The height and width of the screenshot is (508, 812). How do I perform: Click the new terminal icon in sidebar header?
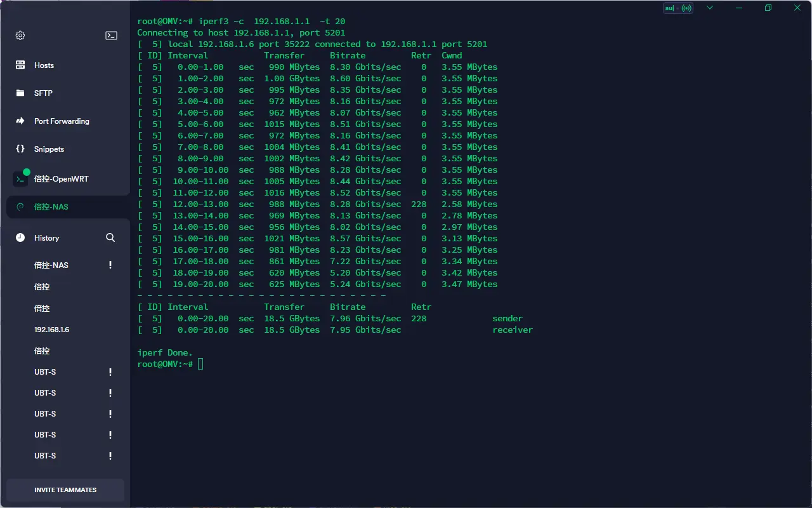coord(111,36)
